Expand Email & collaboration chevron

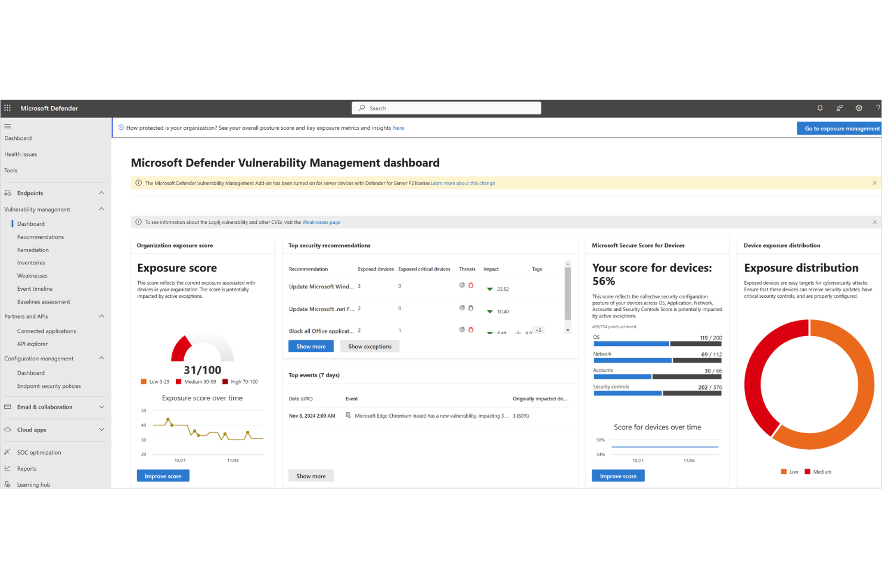[101, 407]
